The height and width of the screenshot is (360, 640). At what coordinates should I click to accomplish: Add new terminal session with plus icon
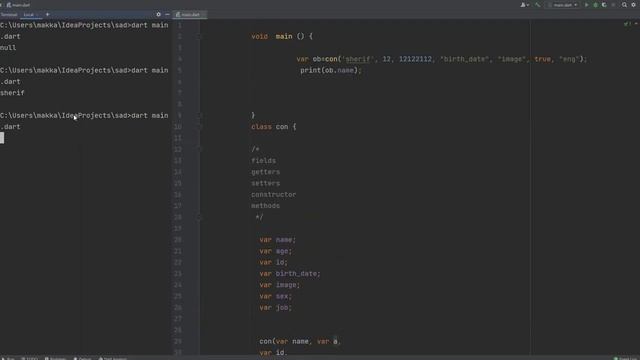point(47,14)
